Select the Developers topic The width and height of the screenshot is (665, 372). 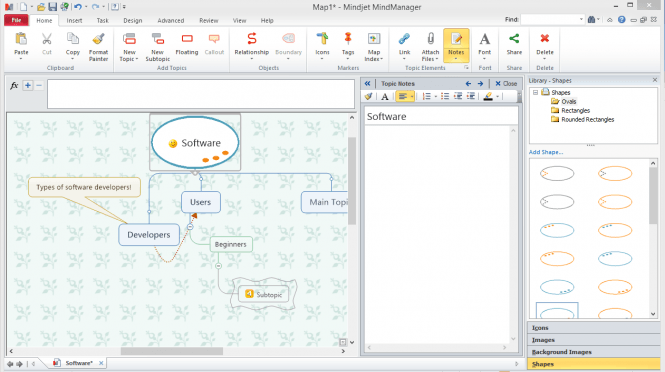149,235
